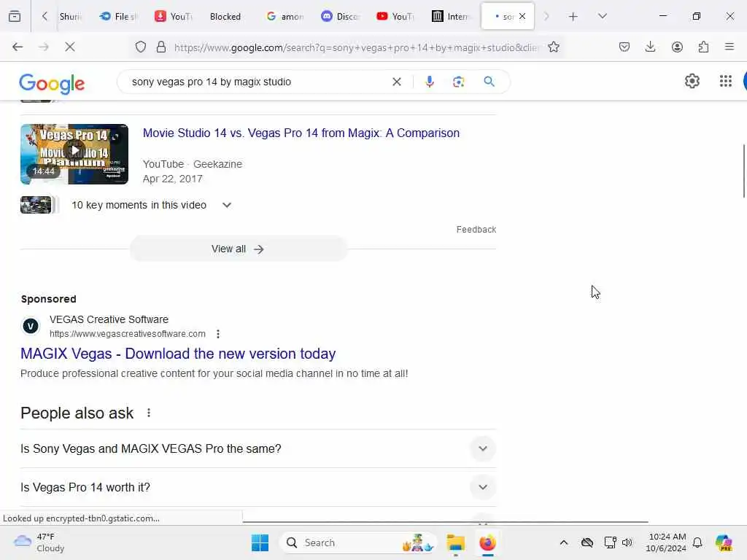Open Google apps grid
Viewport: 747px width, 560px height.
[x=726, y=82]
